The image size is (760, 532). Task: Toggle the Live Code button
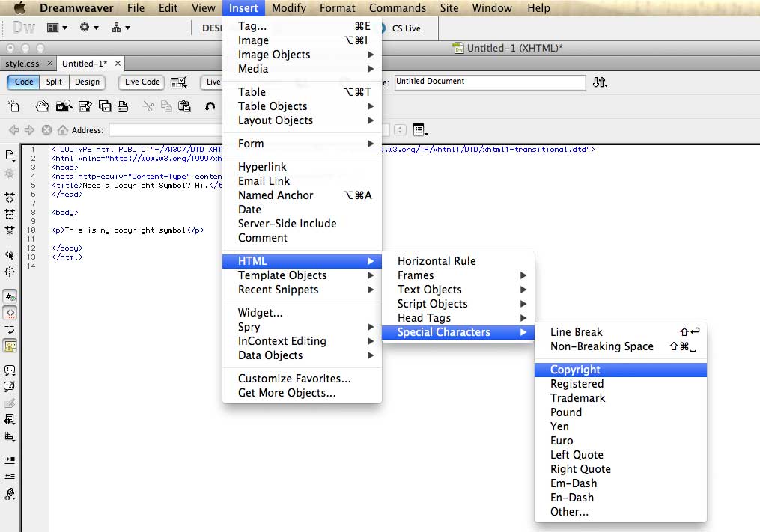click(x=142, y=82)
